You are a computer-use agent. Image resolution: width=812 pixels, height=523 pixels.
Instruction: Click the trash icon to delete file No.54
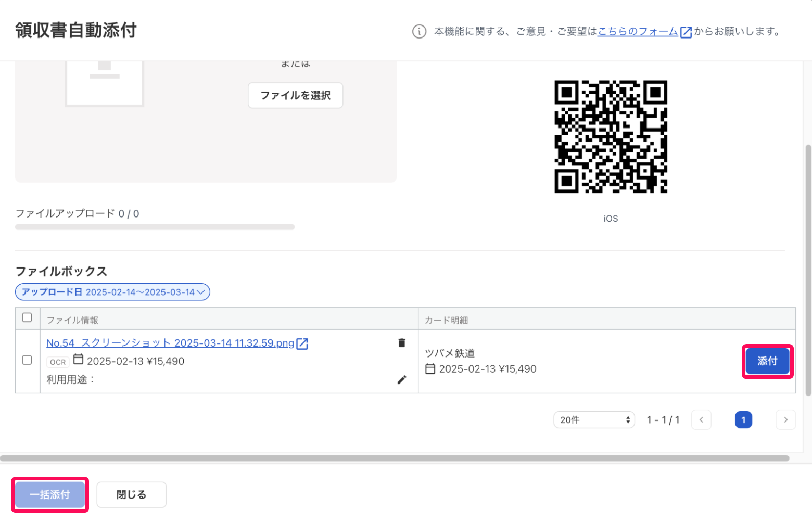402,342
